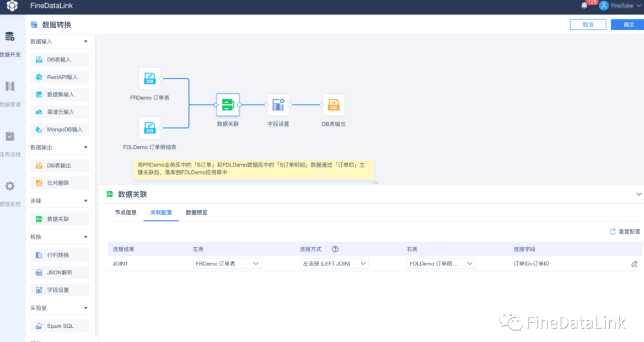Open 数据管道 in left sidebar
The height and width of the screenshot is (342, 644).
coord(10,94)
